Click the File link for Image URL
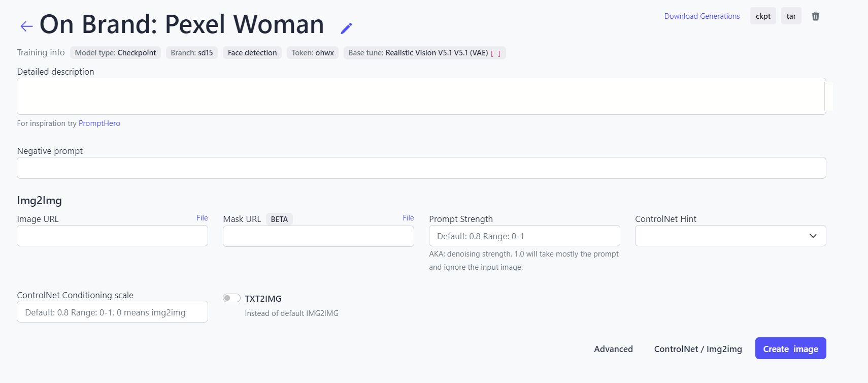Viewport: 868px width, 383px height. pyautogui.click(x=202, y=218)
